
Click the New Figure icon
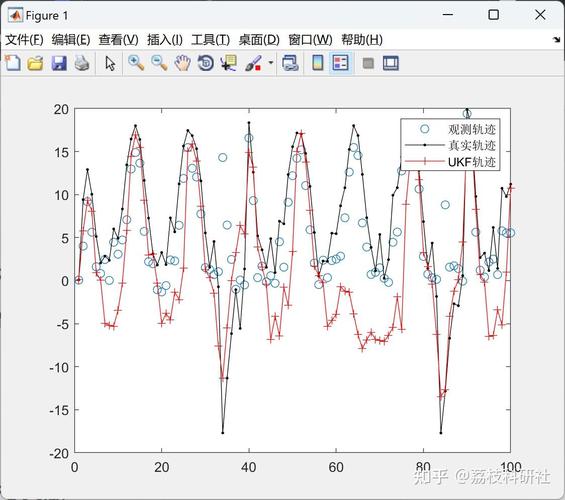tap(13, 63)
